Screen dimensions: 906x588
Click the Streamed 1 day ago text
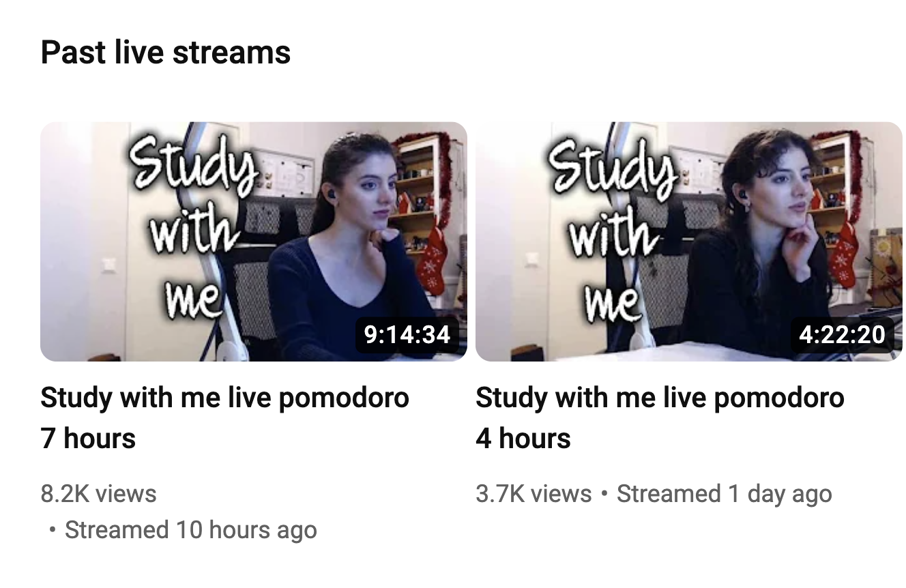click(x=725, y=493)
